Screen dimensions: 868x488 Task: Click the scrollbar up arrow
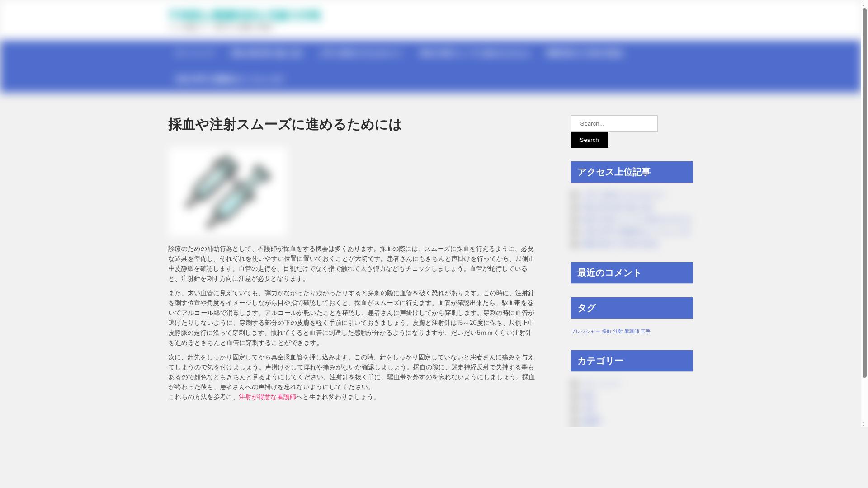click(863, 5)
